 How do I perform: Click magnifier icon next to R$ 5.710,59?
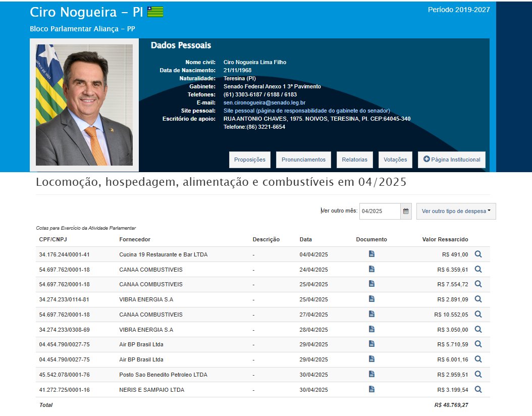478,344
